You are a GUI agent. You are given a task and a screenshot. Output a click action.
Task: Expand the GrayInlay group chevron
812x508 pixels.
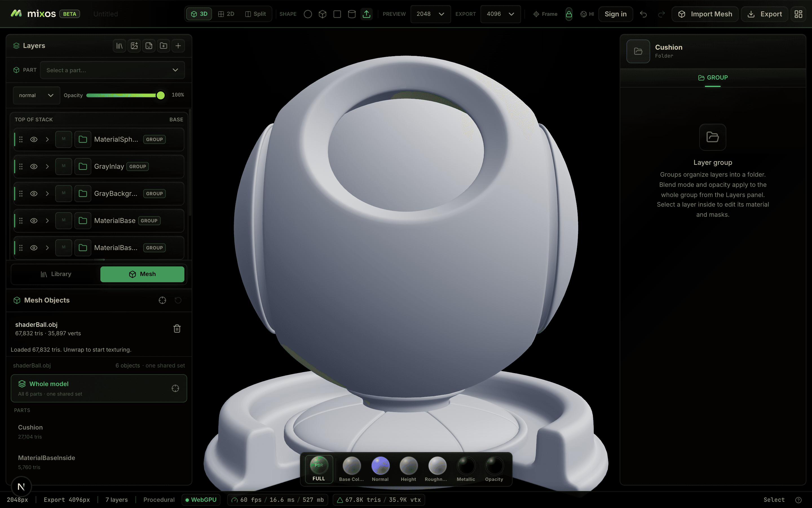pyautogui.click(x=47, y=167)
